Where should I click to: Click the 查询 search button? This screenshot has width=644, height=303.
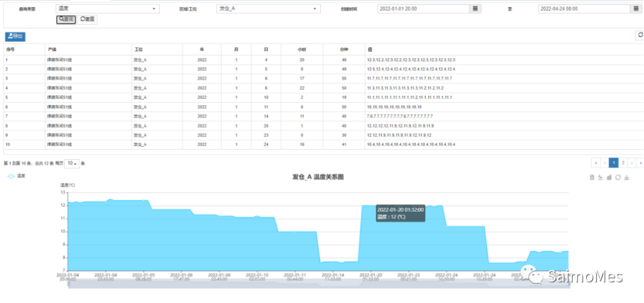[x=66, y=20]
